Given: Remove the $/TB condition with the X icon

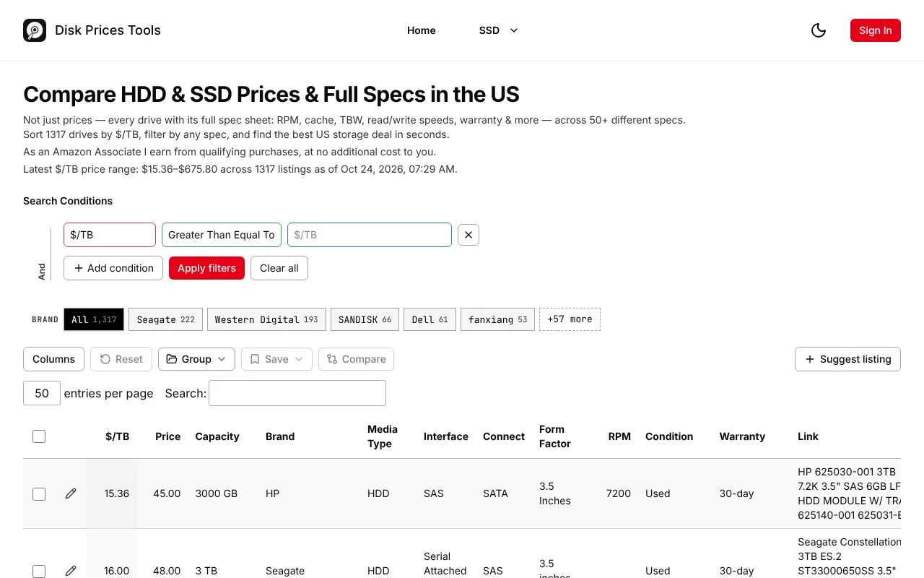Looking at the screenshot, I should coord(468,235).
